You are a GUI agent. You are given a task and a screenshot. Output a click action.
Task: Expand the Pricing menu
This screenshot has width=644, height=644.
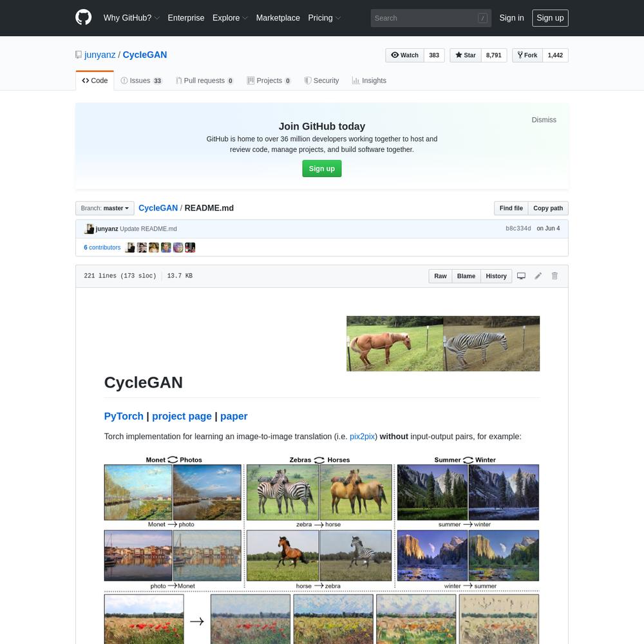click(325, 18)
